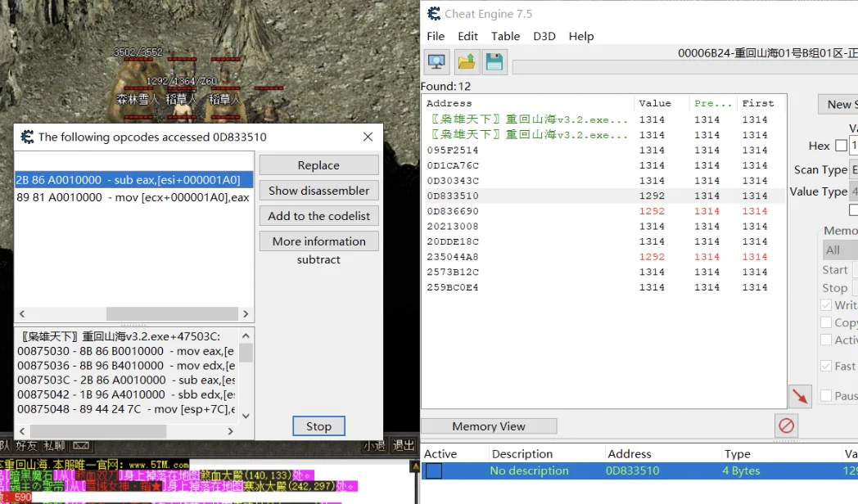Click the open folder icon in toolbar

point(466,61)
